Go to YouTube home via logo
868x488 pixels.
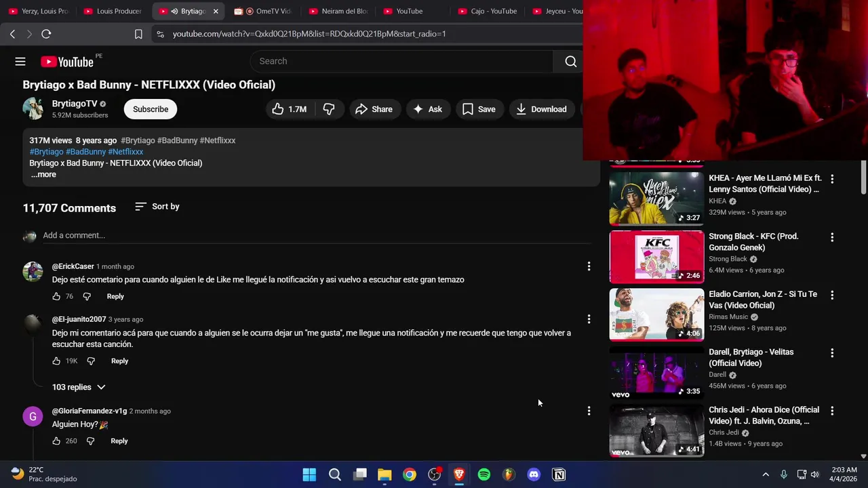click(66, 62)
